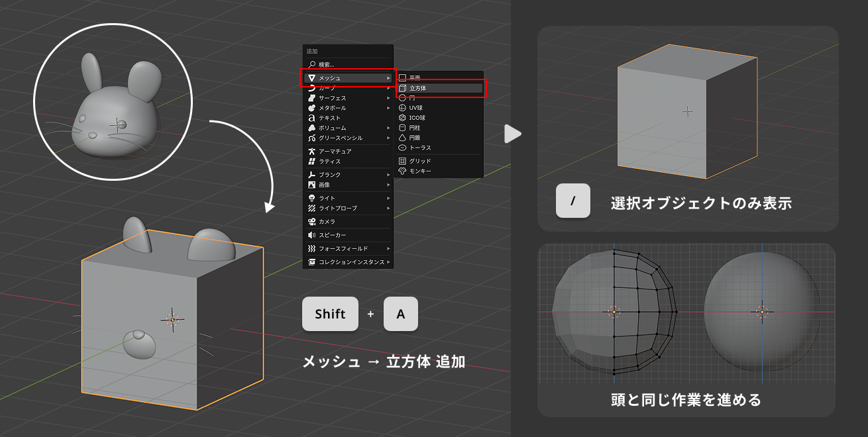Expand the メタボール submenu arrow
This screenshot has width=868, height=437.
[x=389, y=108]
